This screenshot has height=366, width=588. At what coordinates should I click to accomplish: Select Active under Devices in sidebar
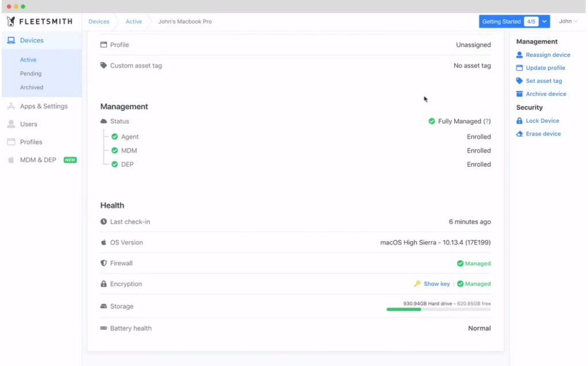tap(28, 60)
